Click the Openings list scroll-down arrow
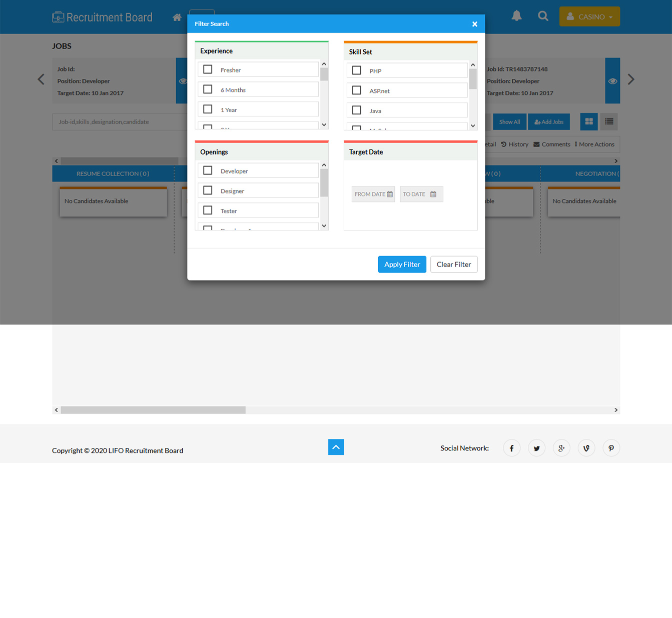Screen dimensions: 672x618 (324, 226)
